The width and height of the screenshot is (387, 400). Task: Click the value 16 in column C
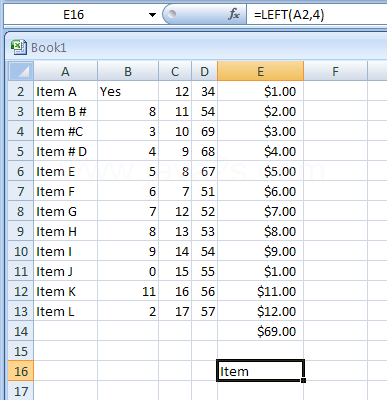(175, 291)
